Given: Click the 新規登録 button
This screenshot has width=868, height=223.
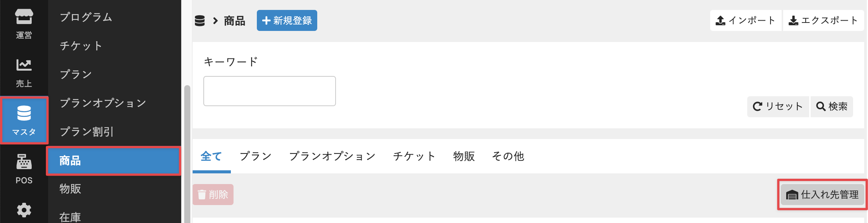Looking at the screenshot, I should point(287,21).
